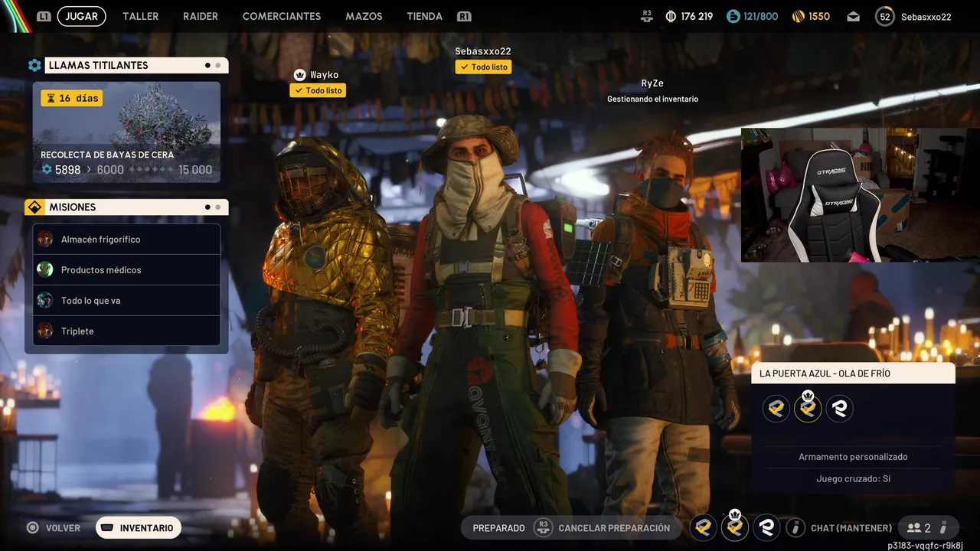
Task: Click the green trader icon of Productos médicos
Action: (45, 269)
